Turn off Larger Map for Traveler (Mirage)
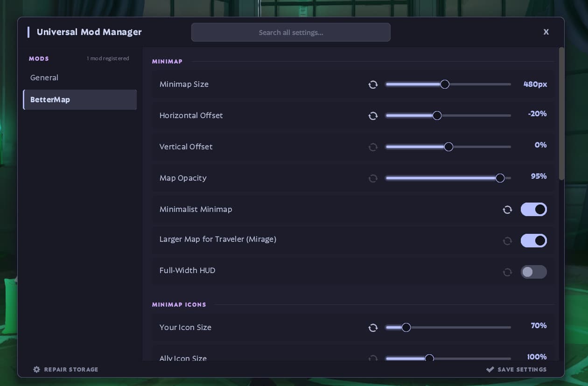The image size is (588, 386). tap(534, 241)
